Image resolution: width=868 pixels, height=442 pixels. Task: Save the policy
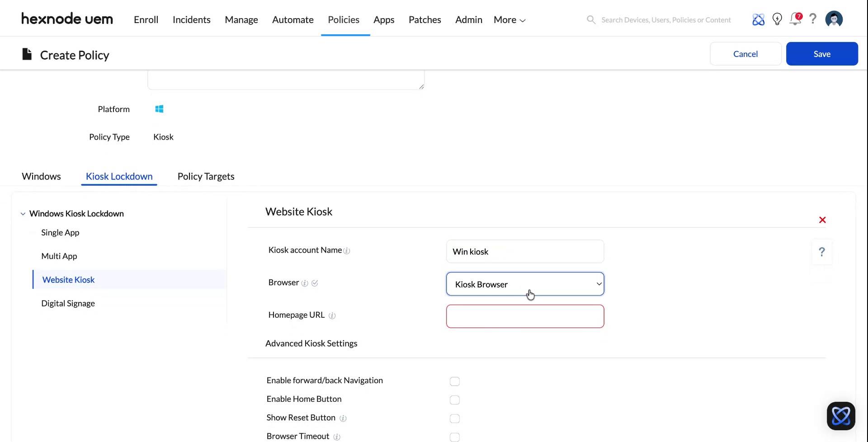[x=822, y=54]
